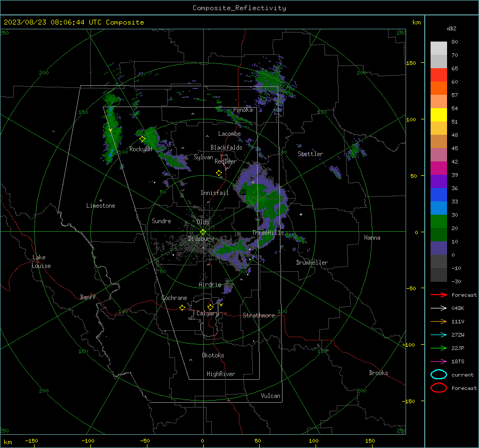479x448 pixels.
Task: Click the Lake Louise label
Action: tap(41, 262)
